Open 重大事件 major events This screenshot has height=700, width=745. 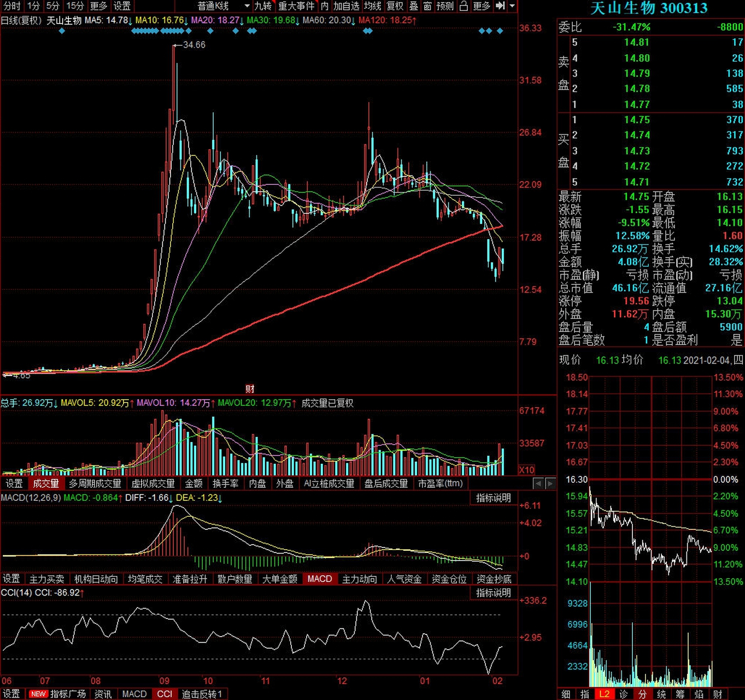click(296, 6)
